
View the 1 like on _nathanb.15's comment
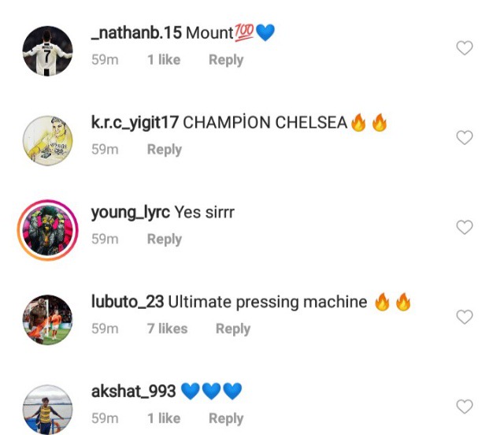point(163,60)
